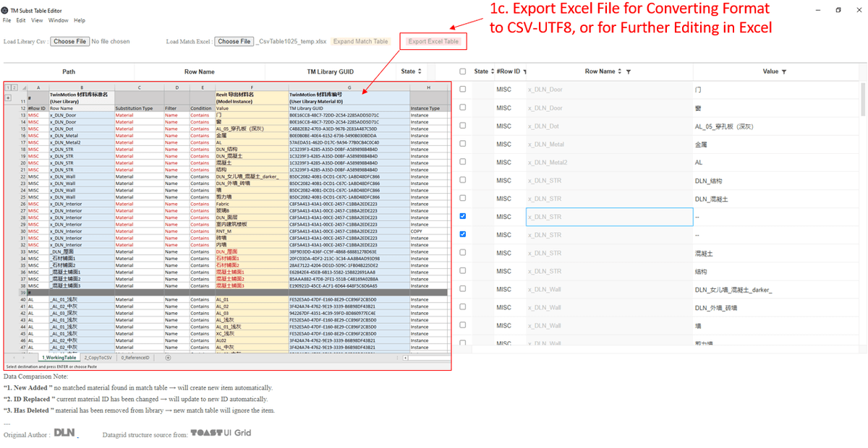Viewport: 868px width, 448px height.
Task: Select Excel column G header
Action: 349,87
